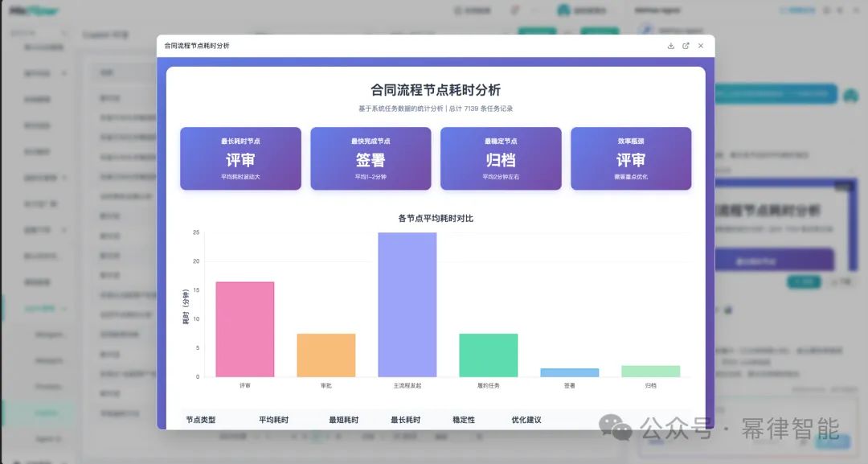868x464 pixels.
Task: Click the 平均耗时 column header
Action: [273, 420]
